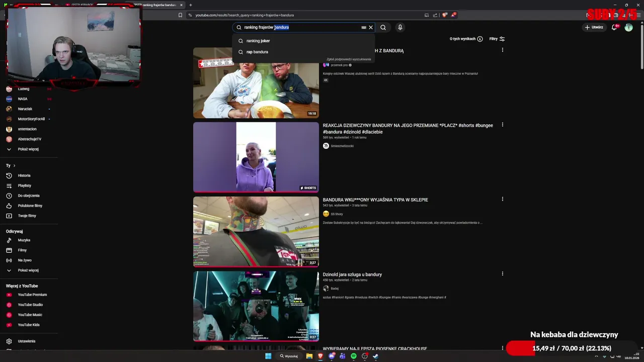Click 'Zgłoś podpowiedzi wyszukiwania' link
The width and height of the screenshot is (644, 362).
[349, 59]
